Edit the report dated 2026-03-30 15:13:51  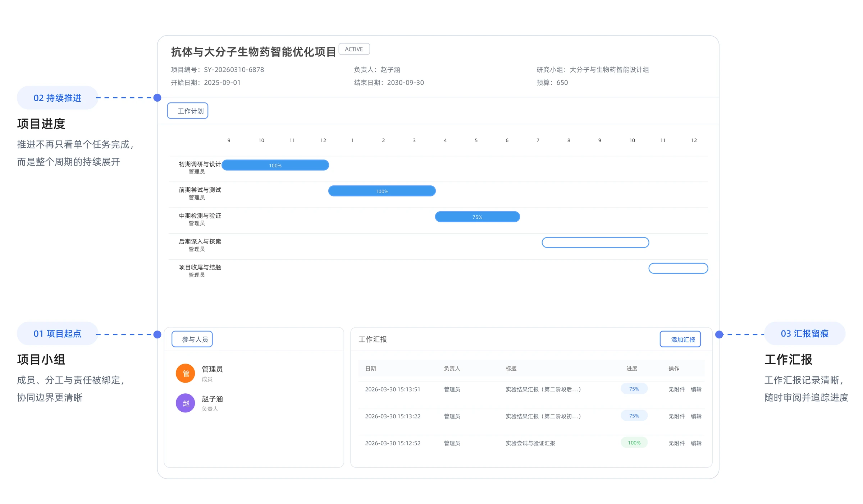(696, 389)
